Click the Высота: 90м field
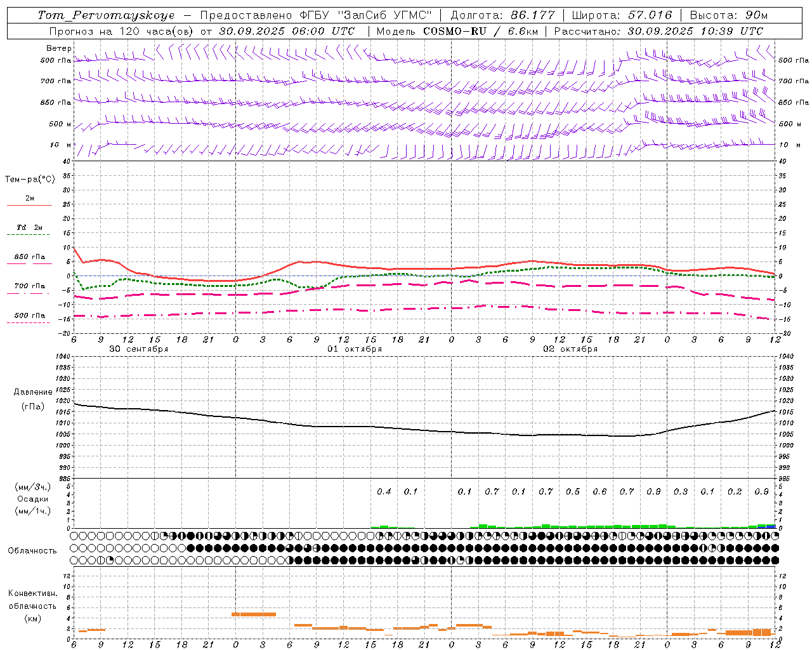 pyautogui.click(x=728, y=15)
